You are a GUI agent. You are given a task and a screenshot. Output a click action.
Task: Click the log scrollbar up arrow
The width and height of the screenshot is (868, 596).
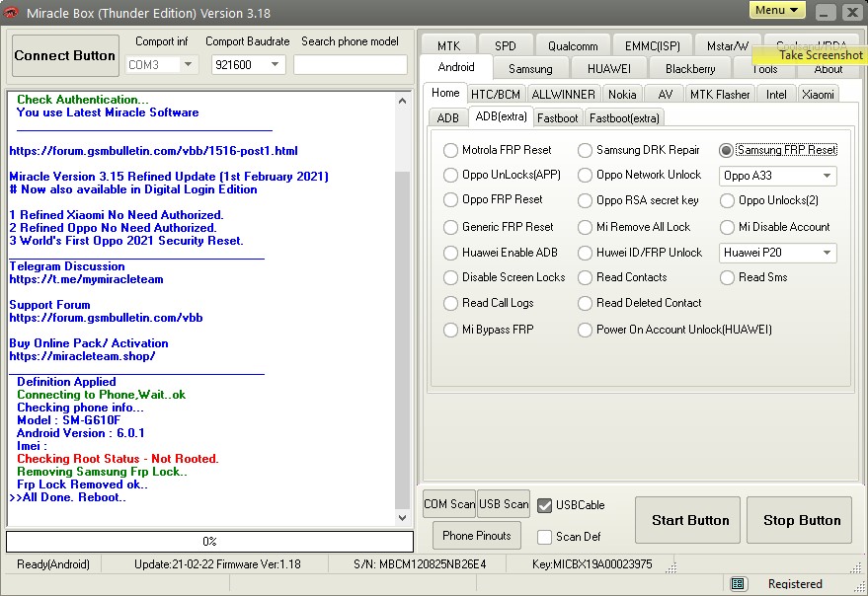click(403, 101)
